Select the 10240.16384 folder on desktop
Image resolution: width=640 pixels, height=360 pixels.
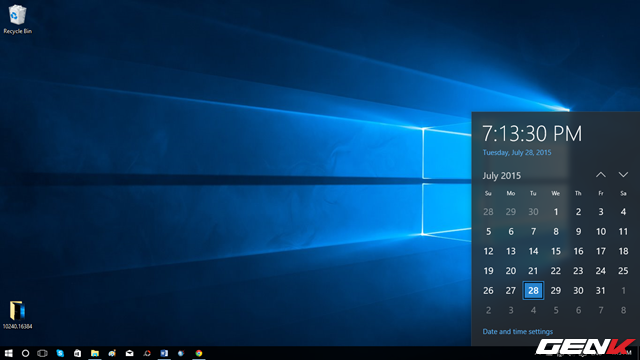tap(18, 315)
